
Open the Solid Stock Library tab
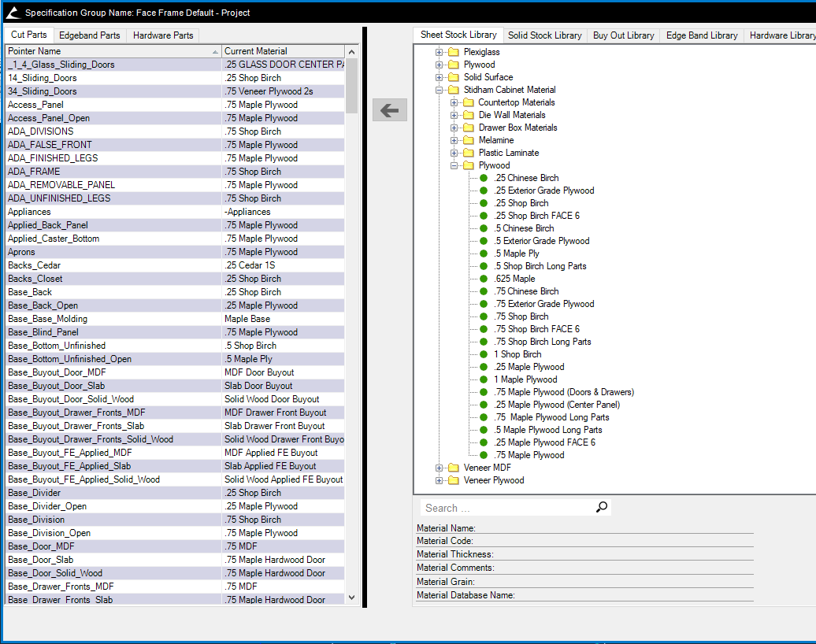[545, 35]
